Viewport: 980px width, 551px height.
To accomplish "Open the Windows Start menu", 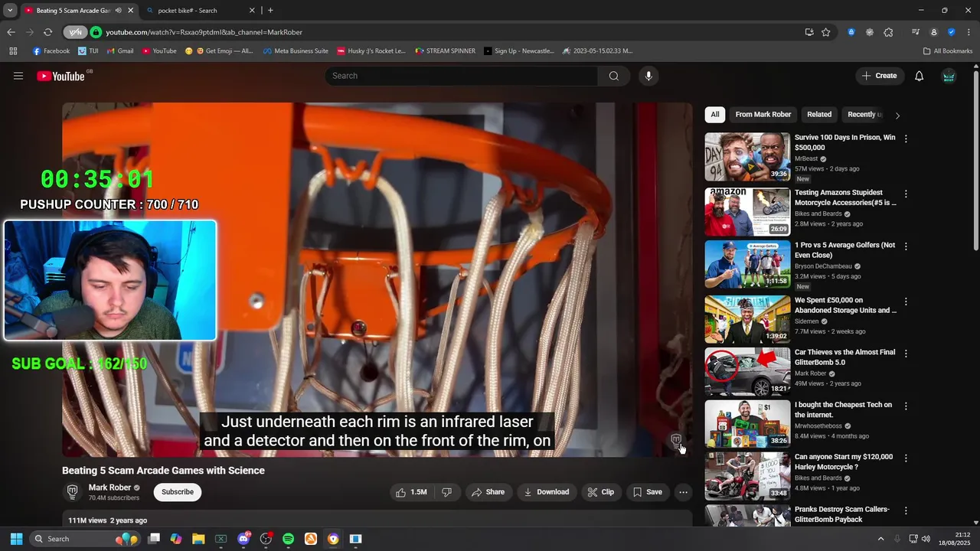I will (16, 539).
